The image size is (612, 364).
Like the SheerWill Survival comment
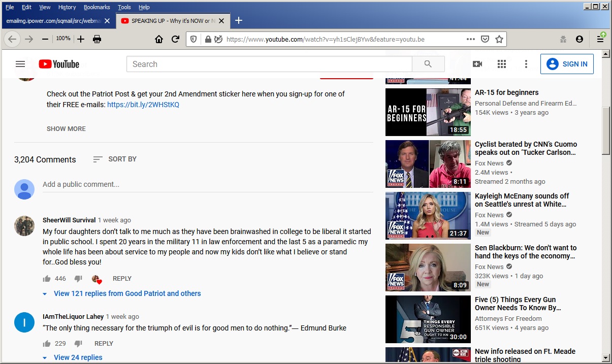click(47, 279)
